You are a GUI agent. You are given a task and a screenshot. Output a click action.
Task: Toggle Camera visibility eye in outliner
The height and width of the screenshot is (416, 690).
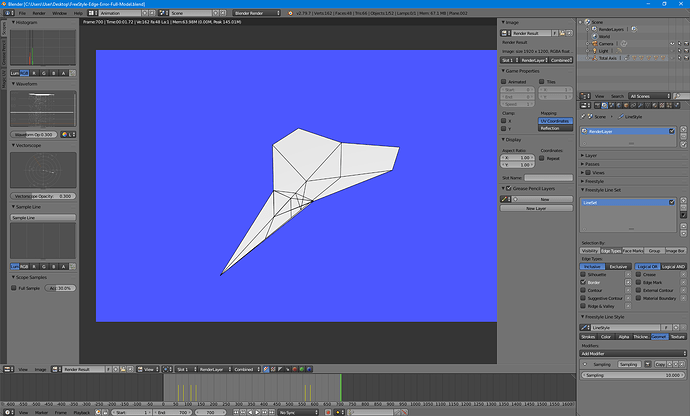point(672,44)
